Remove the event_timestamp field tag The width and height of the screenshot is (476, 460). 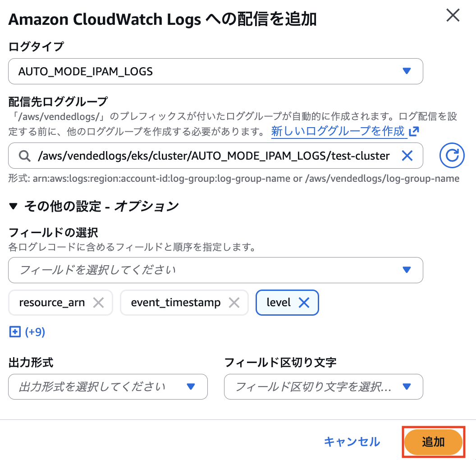(x=234, y=303)
